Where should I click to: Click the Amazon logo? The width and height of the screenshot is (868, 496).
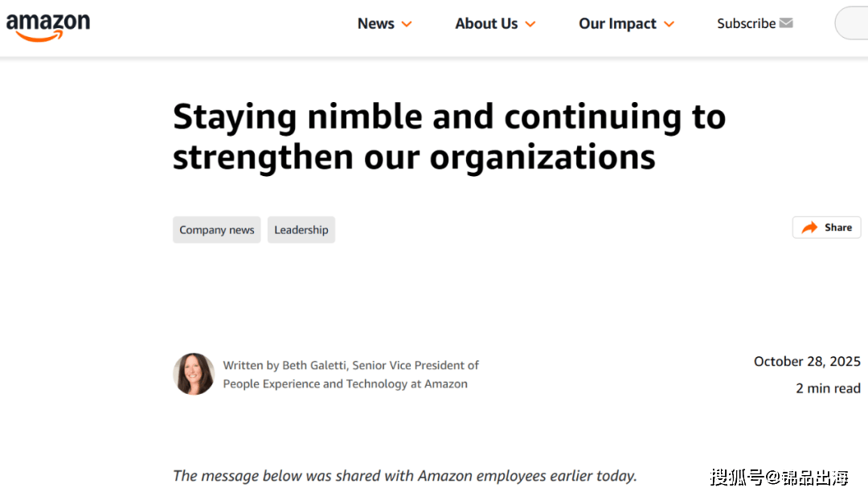pyautogui.click(x=48, y=25)
